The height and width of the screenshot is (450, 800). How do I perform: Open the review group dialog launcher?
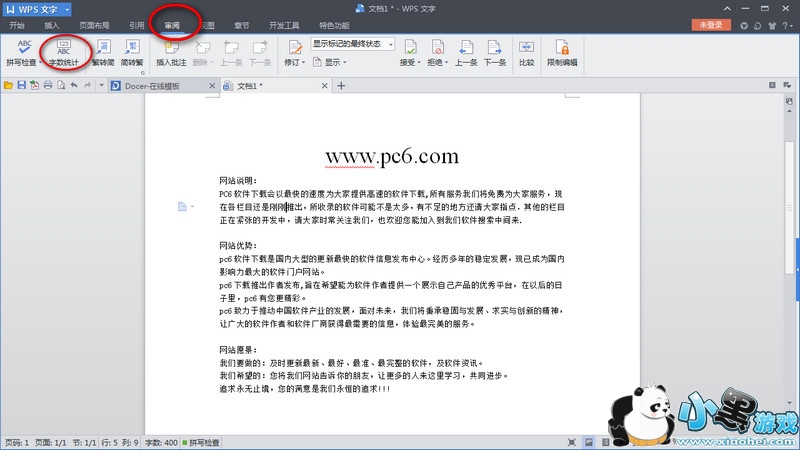(x=143, y=73)
